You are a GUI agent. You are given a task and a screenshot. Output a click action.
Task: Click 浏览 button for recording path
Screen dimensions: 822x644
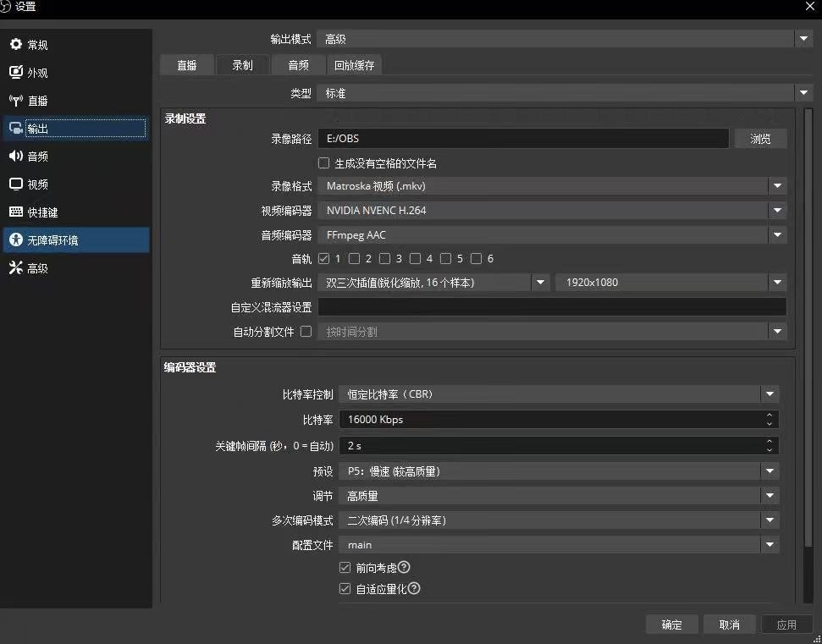(x=760, y=138)
